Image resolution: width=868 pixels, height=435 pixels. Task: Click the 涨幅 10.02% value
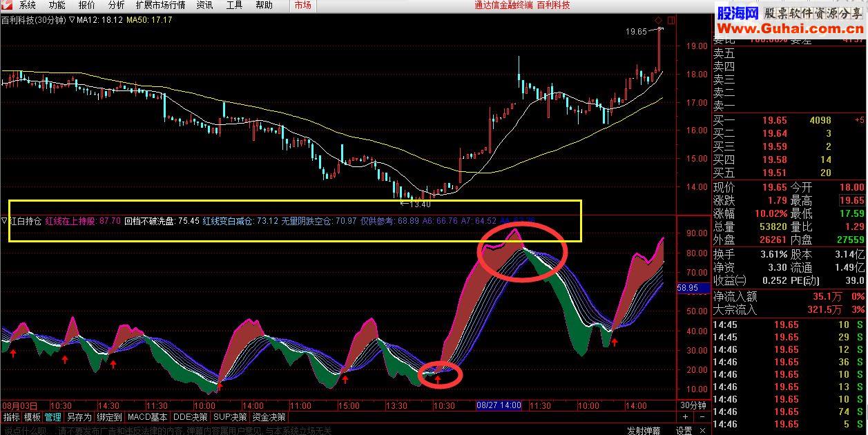coord(771,213)
